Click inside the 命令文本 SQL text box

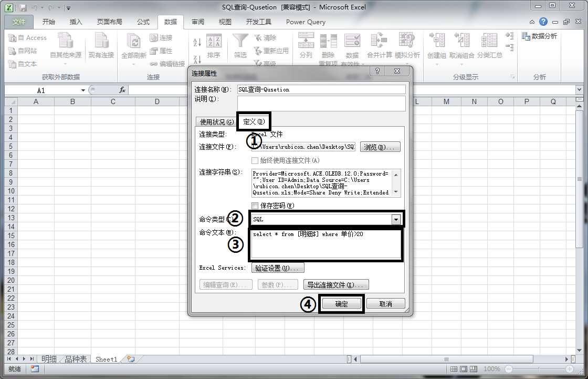pos(325,244)
